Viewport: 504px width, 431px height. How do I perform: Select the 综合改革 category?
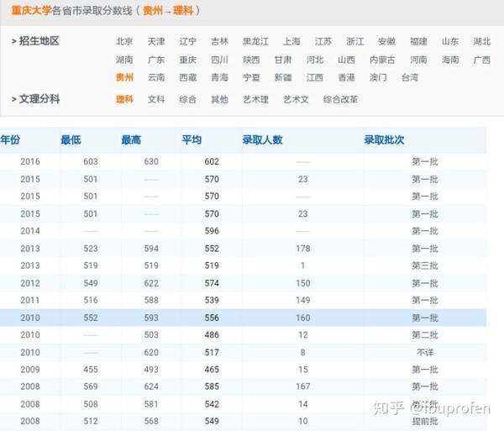coord(340,99)
